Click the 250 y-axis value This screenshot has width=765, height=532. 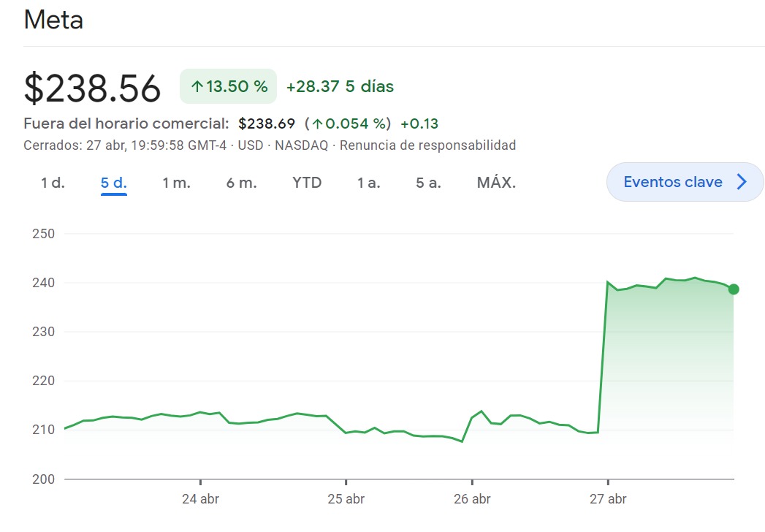pyautogui.click(x=43, y=234)
